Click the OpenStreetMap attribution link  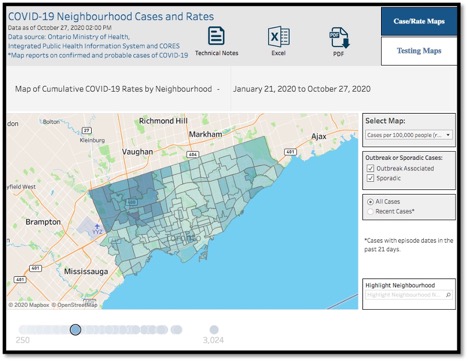pos(75,305)
